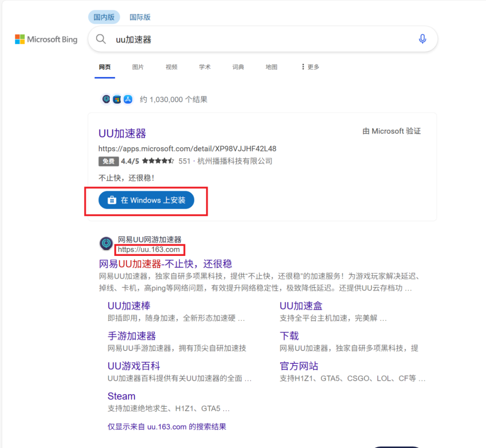The width and height of the screenshot is (486, 448).
Task: Click the 免费 free badge
Action: click(x=108, y=161)
